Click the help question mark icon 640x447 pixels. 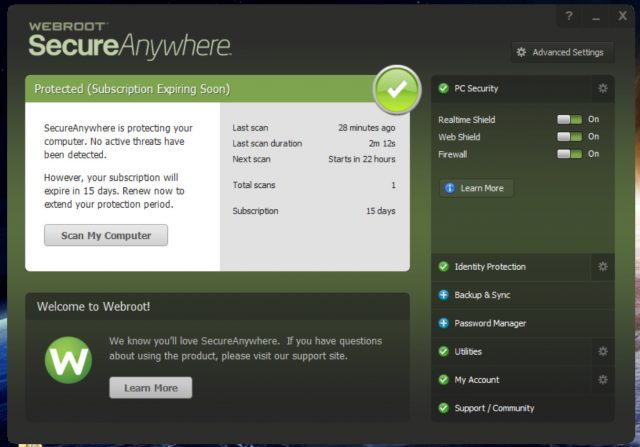569,17
